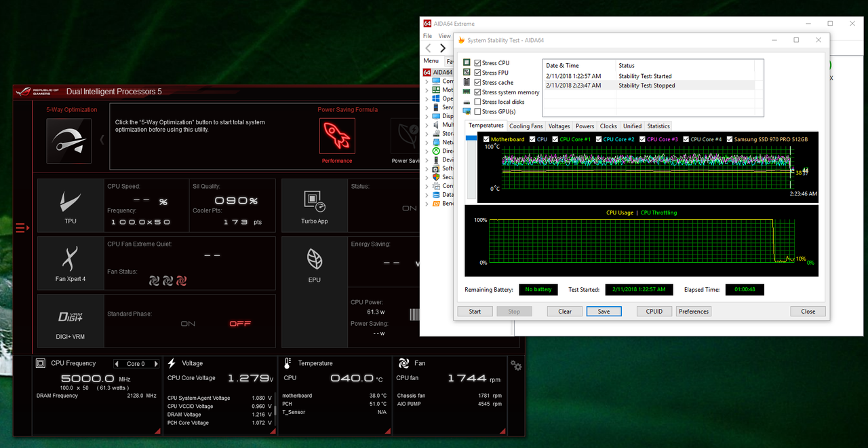Click the Voltage lightning bolt icon
Screen dimensions: 868x448
pos(172,363)
